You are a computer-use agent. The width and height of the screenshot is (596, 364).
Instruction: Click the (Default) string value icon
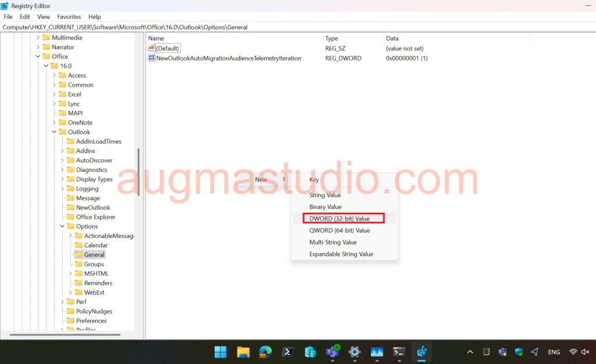coord(152,48)
